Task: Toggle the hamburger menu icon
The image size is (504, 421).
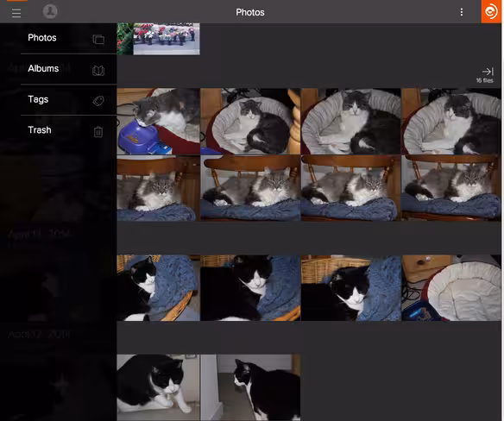Action: click(16, 13)
